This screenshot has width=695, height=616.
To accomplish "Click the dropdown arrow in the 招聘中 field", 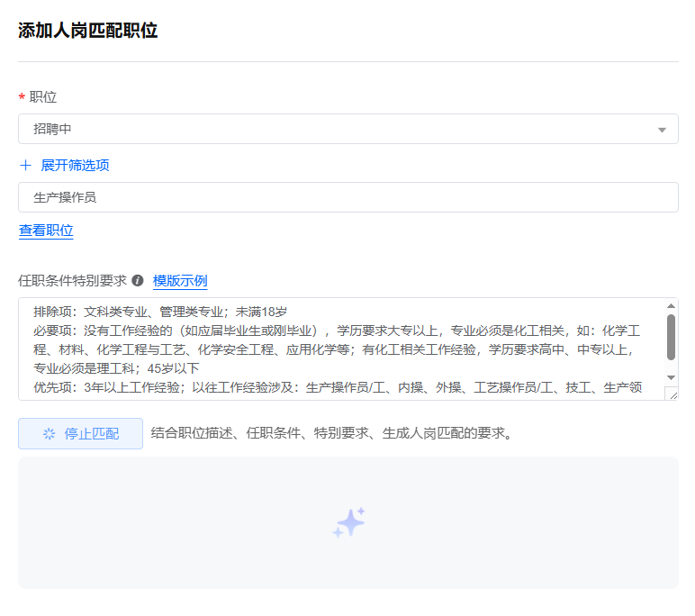I will tap(662, 130).
